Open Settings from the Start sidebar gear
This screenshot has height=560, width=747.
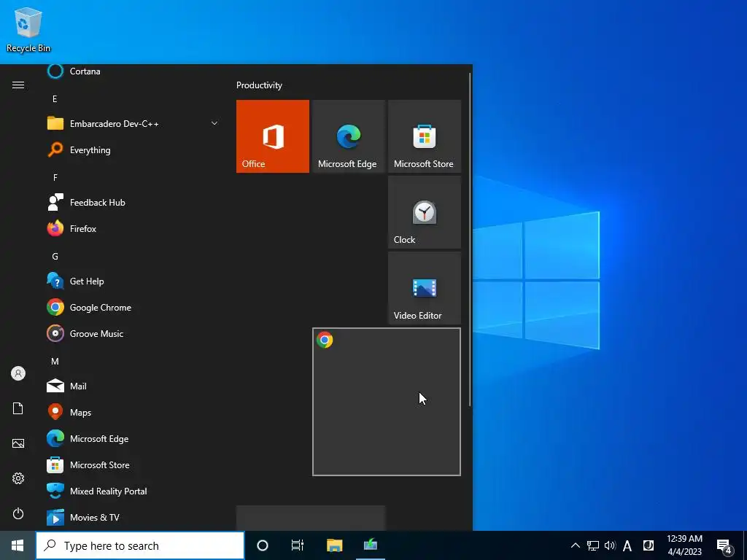(x=18, y=478)
